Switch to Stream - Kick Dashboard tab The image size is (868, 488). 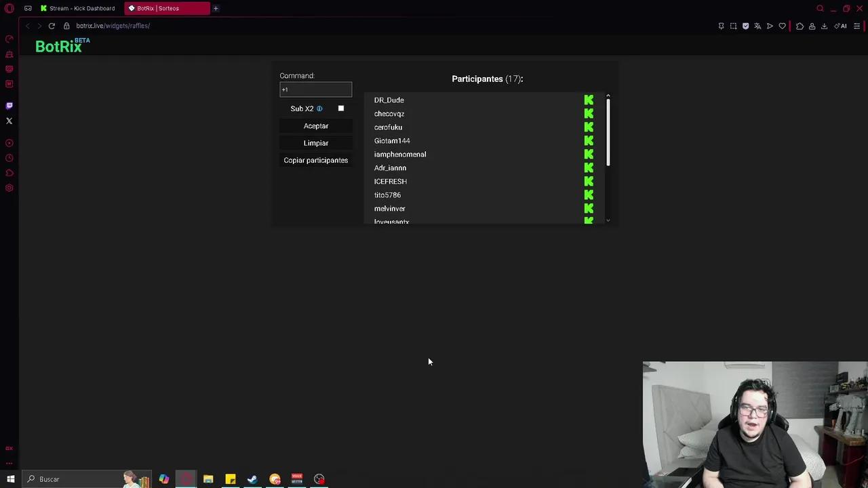[x=78, y=8]
